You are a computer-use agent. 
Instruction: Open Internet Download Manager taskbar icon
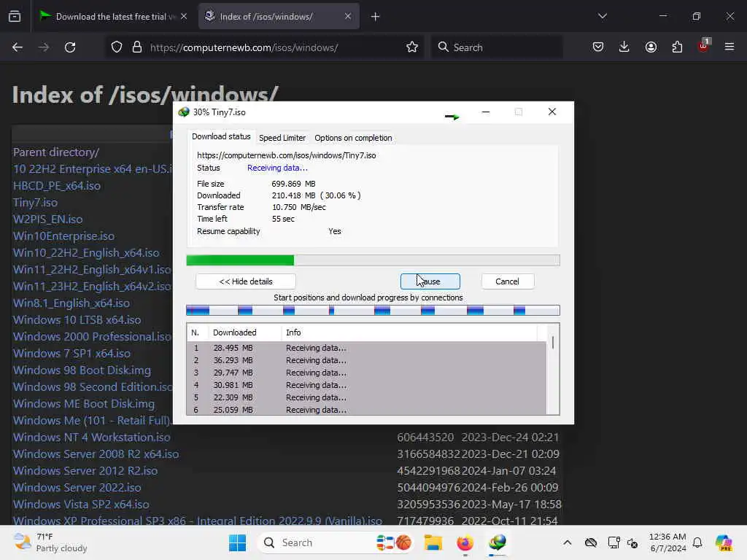coord(497,542)
